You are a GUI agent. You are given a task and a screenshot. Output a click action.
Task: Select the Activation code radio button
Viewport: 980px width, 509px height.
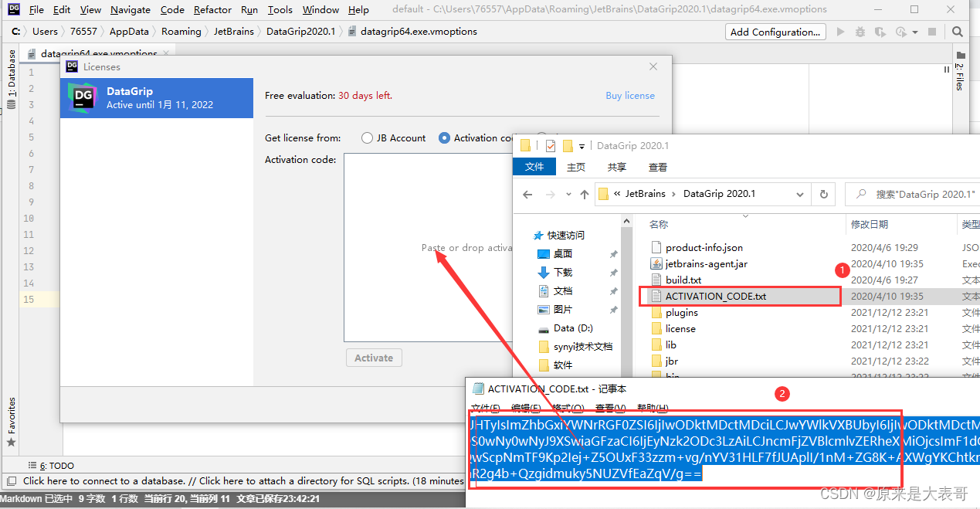coord(444,137)
